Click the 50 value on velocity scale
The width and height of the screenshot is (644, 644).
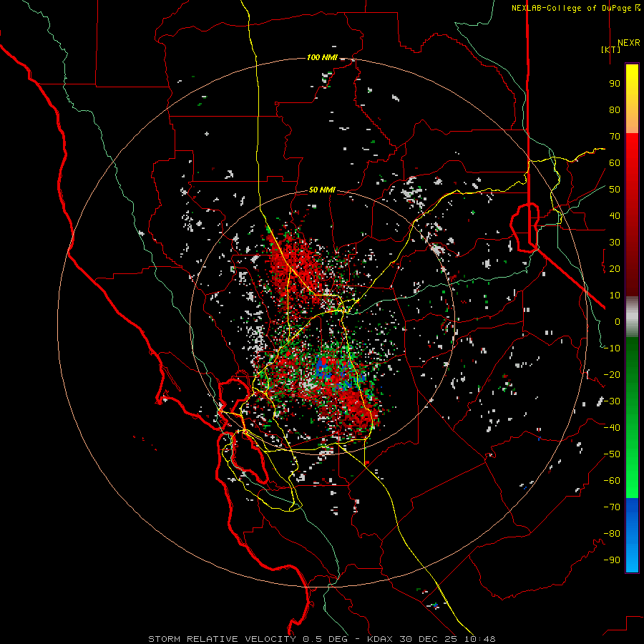click(x=615, y=190)
